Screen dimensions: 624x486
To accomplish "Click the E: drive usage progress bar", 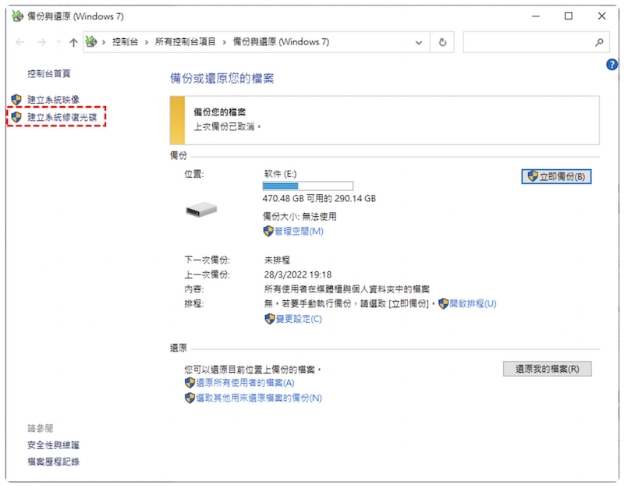I will (x=308, y=186).
